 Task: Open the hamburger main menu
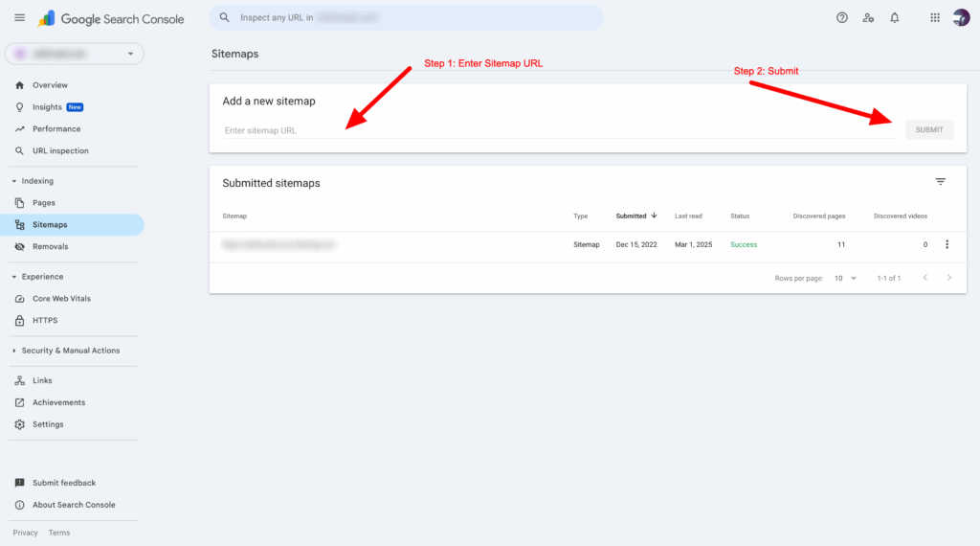pyautogui.click(x=19, y=18)
